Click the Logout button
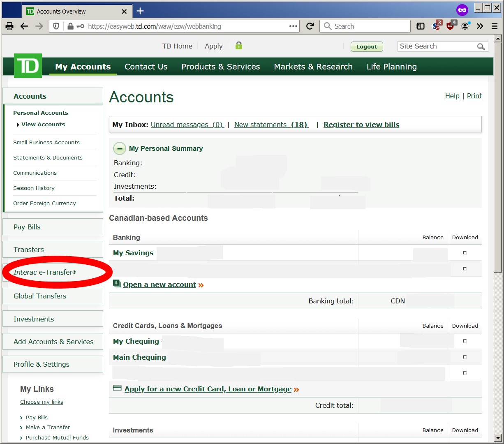The image size is (504, 444). pyautogui.click(x=366, y=46)
